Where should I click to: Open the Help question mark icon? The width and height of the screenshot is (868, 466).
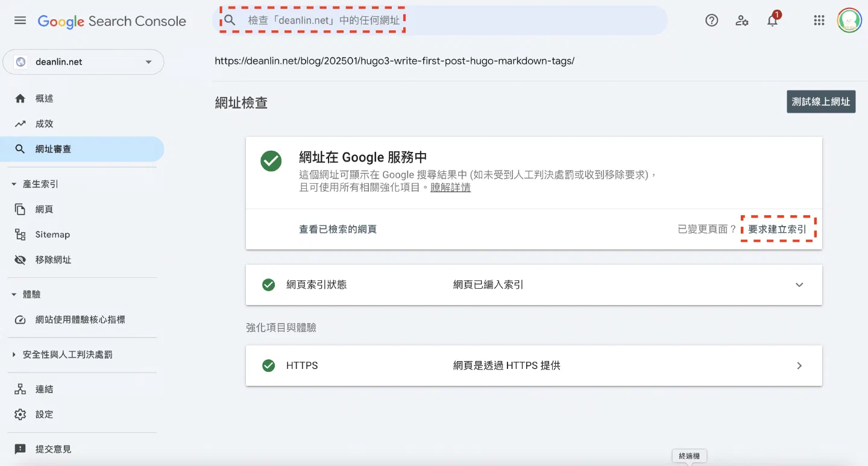point(712,20)
